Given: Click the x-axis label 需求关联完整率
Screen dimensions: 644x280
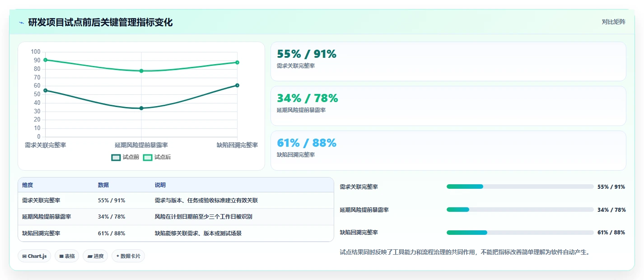Looking at the screenshot, I should [45, 145].
